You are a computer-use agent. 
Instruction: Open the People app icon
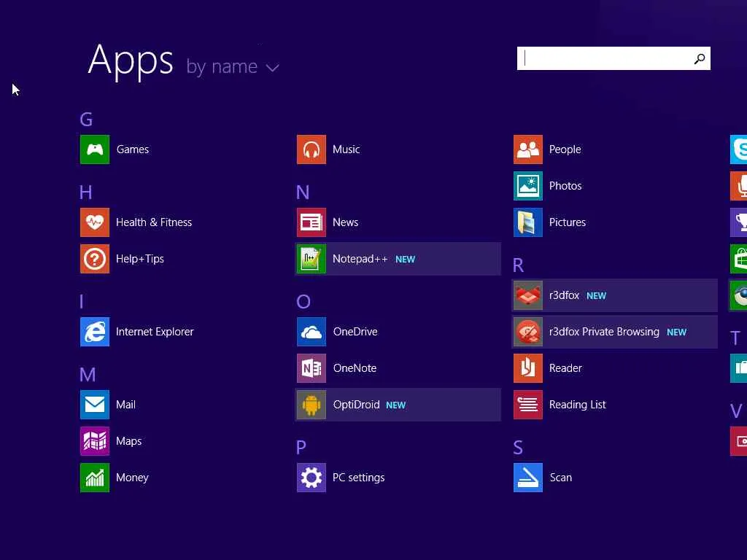click(x=528, y=149)
